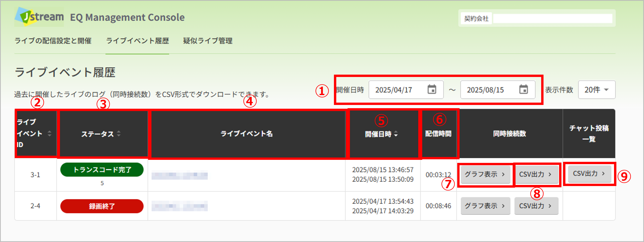The image size is (644, 242).
Task: Select event ID 2-4 cell
Action: (35, 206)
